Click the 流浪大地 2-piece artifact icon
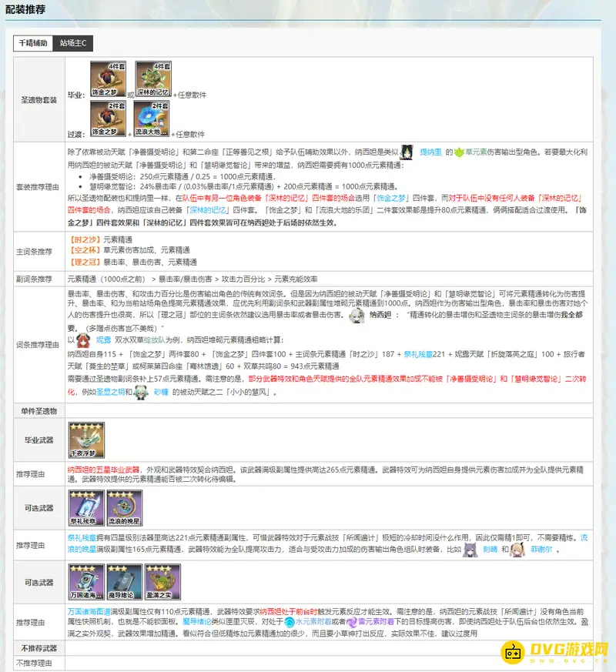This screenshot has width=616, height=672. 152,118
